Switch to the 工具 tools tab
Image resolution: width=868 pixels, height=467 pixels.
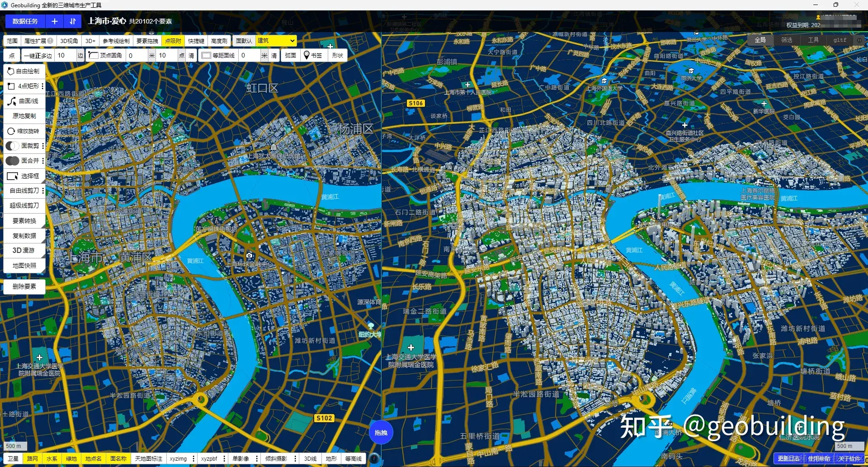coord(813,40)
